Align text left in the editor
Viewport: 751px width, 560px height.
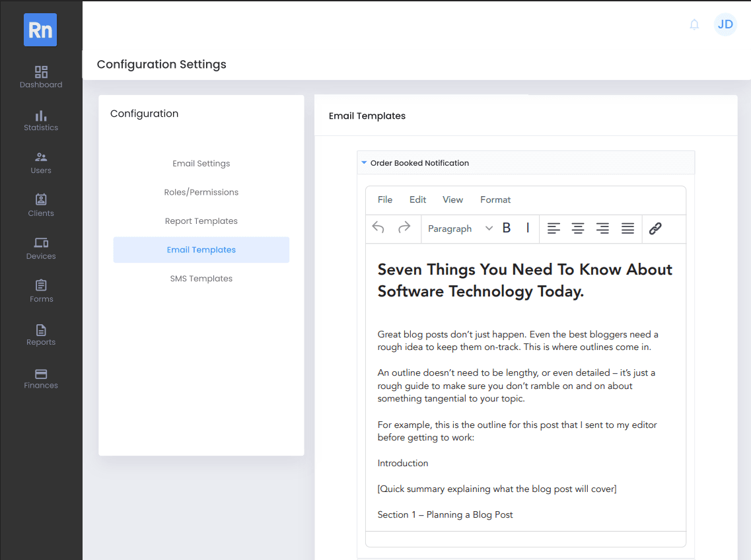(x=554, y=228)
